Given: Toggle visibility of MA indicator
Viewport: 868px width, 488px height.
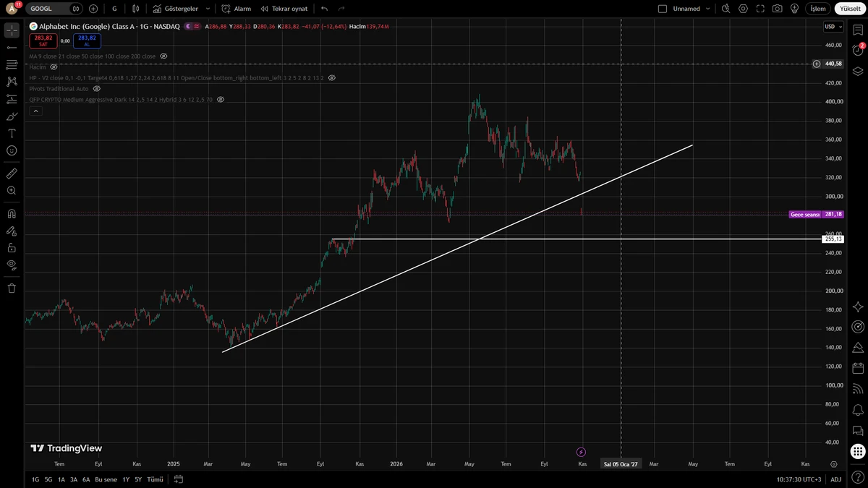Looking at the screenshot, I should click(163, 56).
